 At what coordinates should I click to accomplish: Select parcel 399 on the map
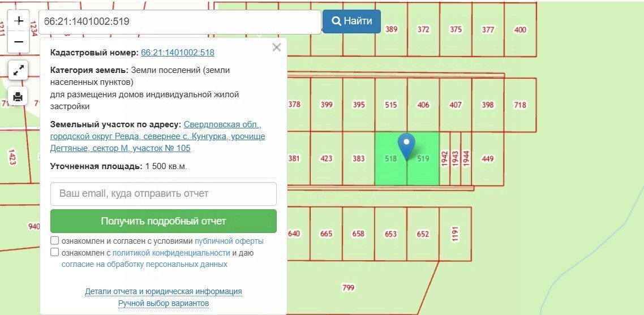point(326,105)
